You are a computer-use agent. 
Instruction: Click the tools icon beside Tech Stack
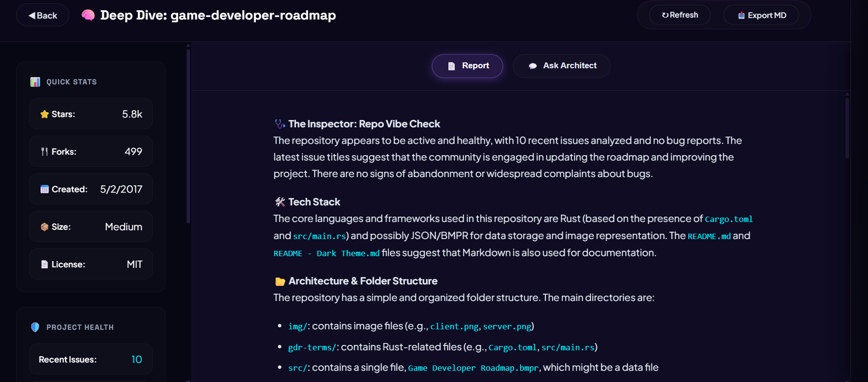(x=280, y=202)
